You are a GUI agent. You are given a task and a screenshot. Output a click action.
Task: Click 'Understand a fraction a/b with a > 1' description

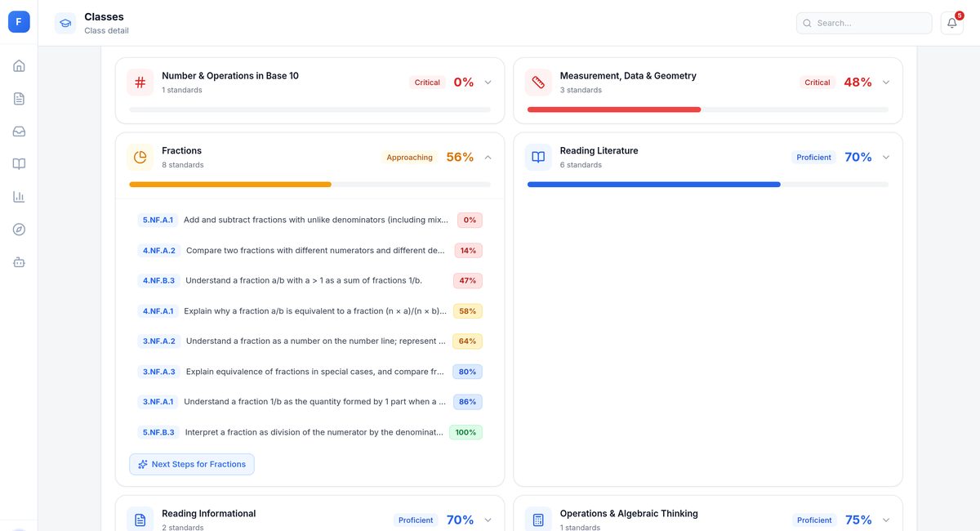(x=304, y=280)
